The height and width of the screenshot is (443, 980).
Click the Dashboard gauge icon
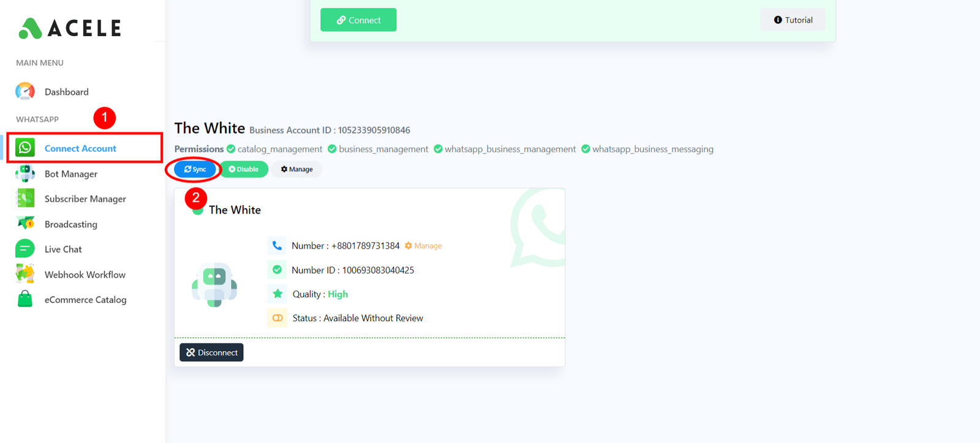tap(25, 92)
